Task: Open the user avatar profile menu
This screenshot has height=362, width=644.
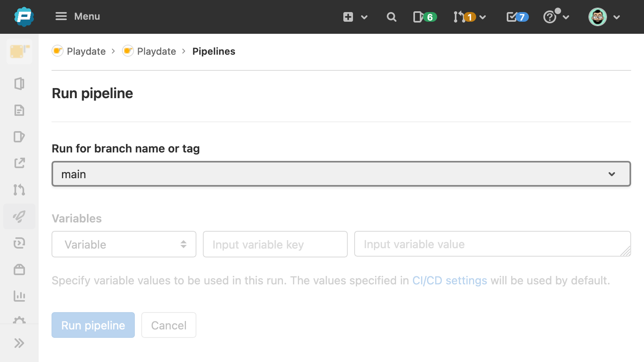Action: point(604,17)
